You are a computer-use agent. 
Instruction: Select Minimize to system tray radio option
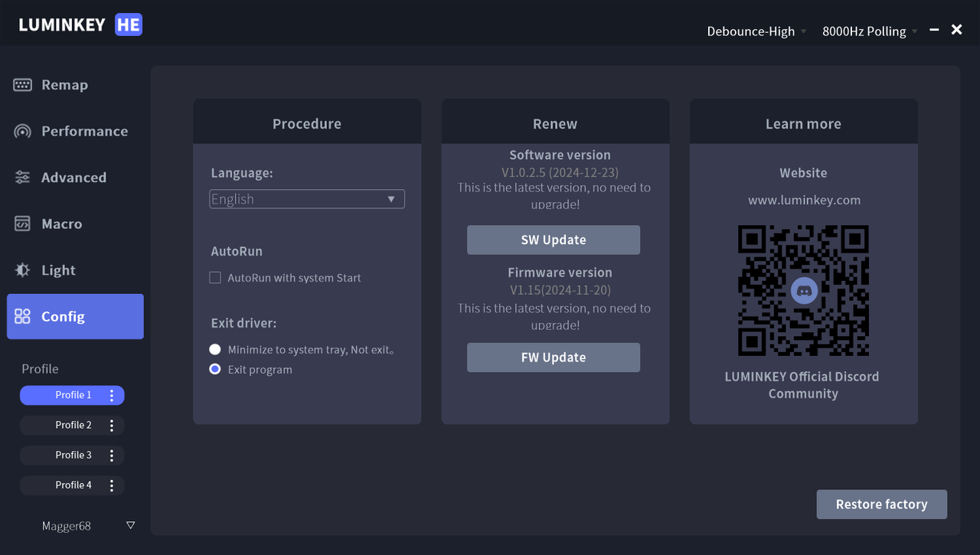(x=215, y=349)
